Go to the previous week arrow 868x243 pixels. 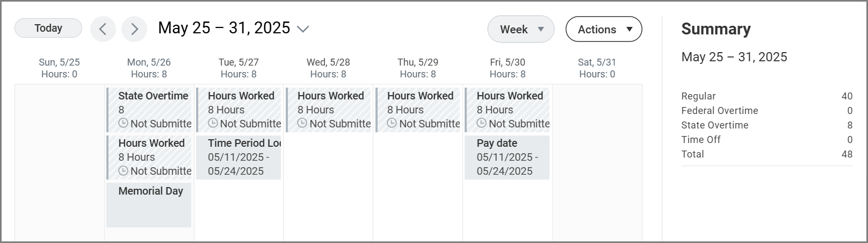103,29
